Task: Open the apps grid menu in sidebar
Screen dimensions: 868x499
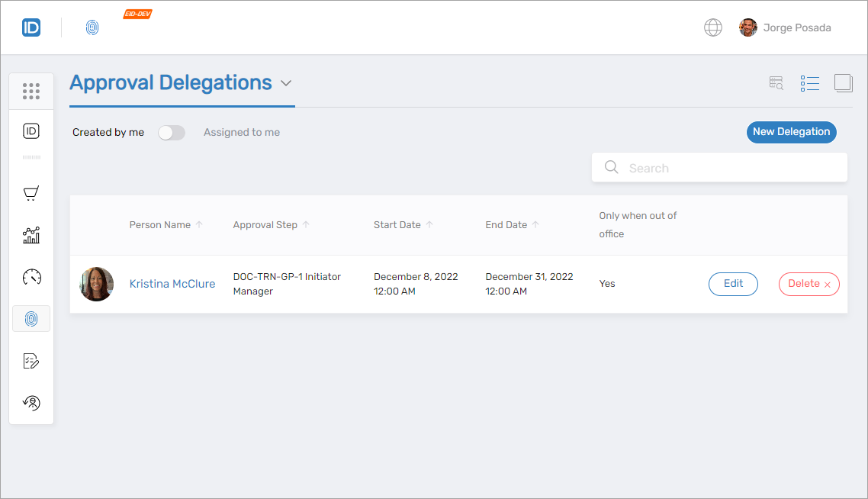Action: click(x=31, y=92)
